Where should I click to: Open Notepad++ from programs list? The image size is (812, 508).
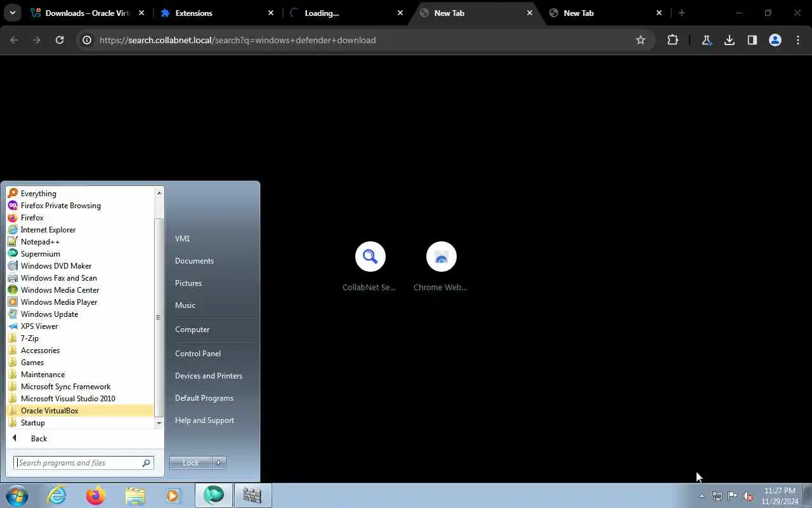(80, 242)
